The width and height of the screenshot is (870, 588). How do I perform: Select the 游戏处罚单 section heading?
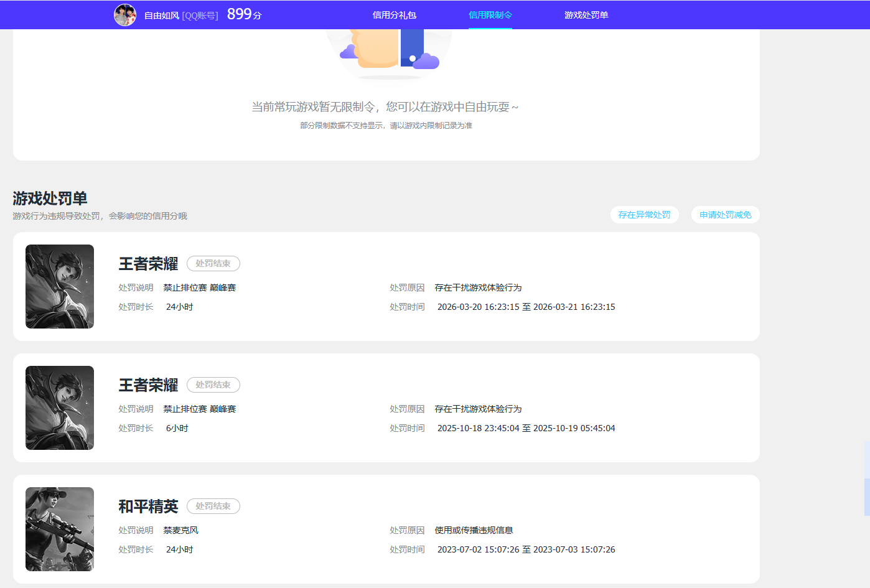[x=50, y=198]
